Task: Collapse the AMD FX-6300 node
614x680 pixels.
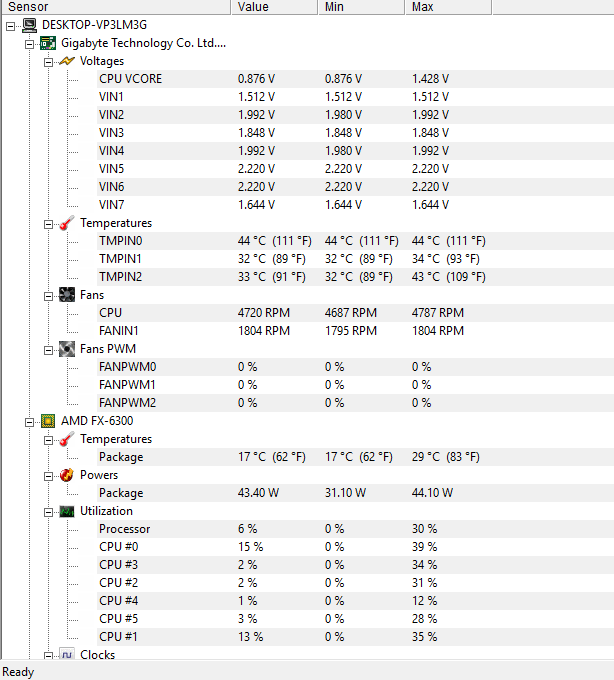Action: click(29, 422)
